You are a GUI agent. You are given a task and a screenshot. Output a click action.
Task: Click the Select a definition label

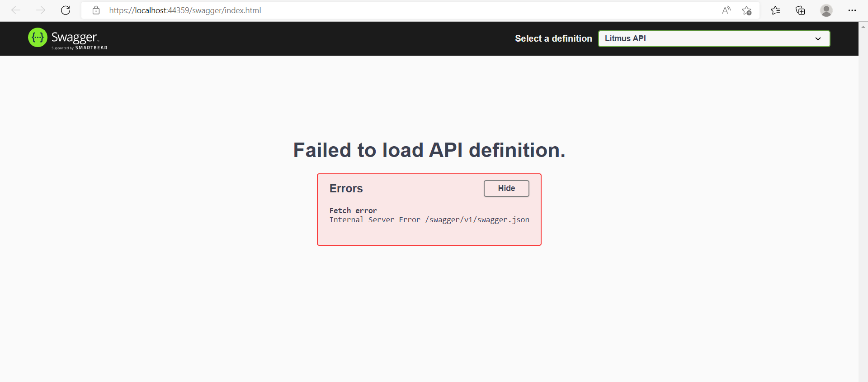tap(553, 38)
